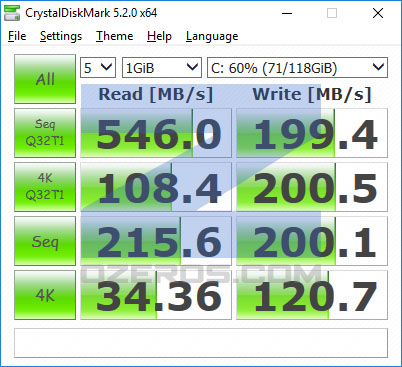Select the 4K Q32T1 read result 108.4
The image size is (402, 367).
coord(156,187)
